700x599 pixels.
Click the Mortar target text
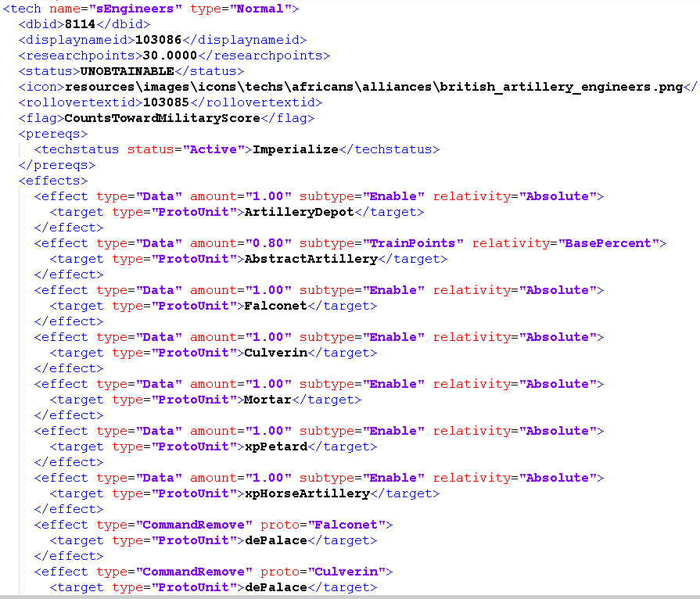pyautogui.click(x=267, y=400)
